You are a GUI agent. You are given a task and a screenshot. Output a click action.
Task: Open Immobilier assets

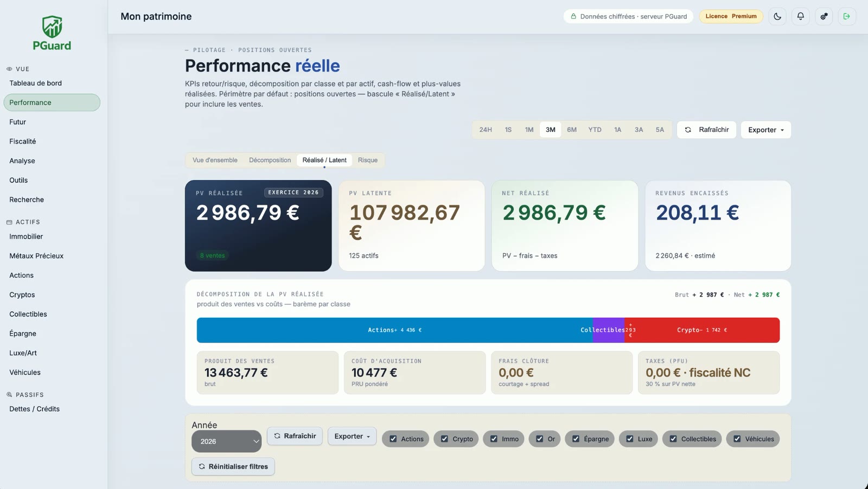[52, 236]
